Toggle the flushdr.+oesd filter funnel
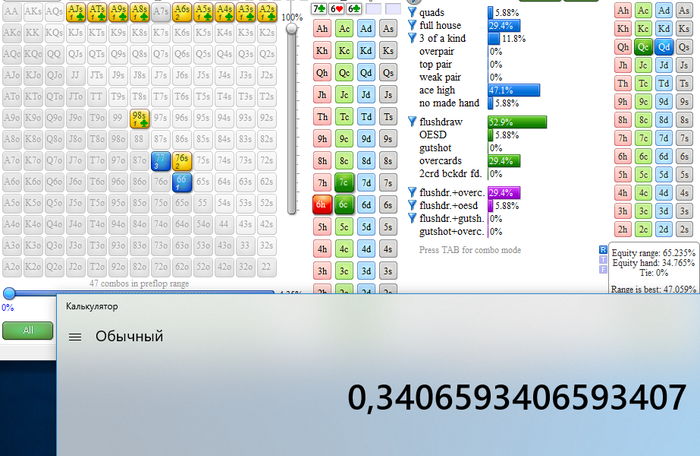This screenshot has height=456, width=700. pos(412,205)
